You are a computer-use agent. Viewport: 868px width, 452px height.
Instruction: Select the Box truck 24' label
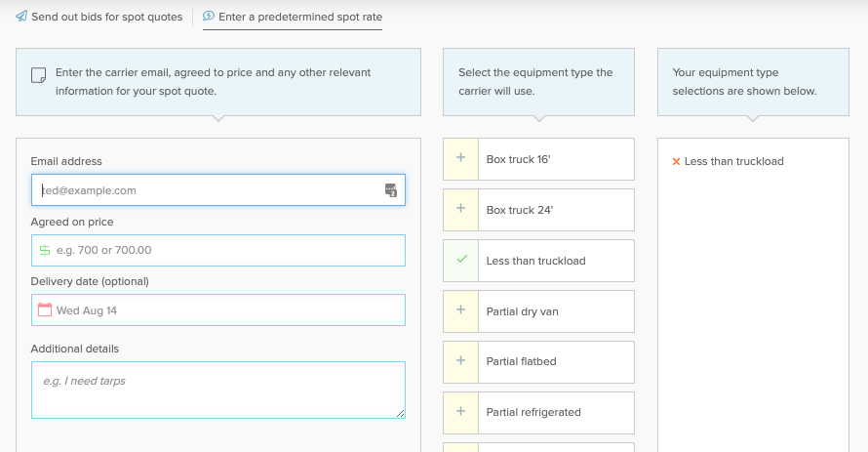tap(519, 211)
